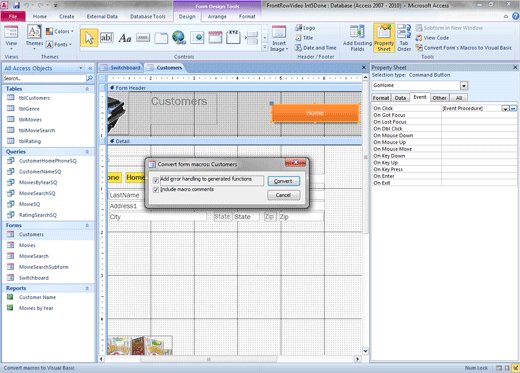520x373 pixels.
Task: Click the Convert button in dialog
Action: [284, 181]
